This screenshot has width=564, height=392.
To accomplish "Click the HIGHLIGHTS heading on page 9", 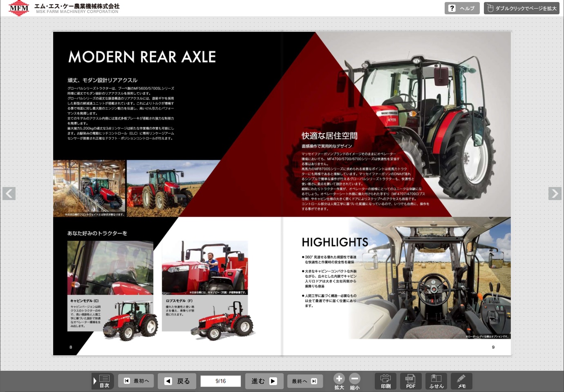I will pyautogui.click(x=335, y=242).
